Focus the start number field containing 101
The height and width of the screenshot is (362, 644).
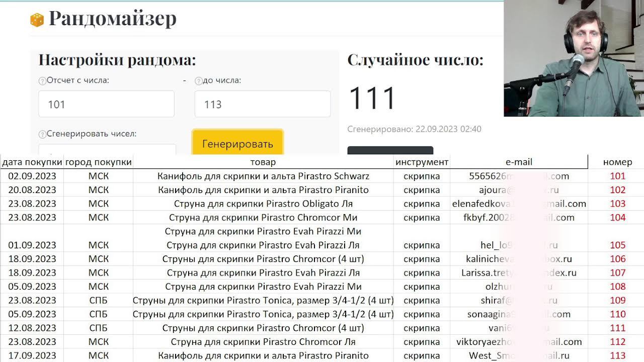point(107,104)
